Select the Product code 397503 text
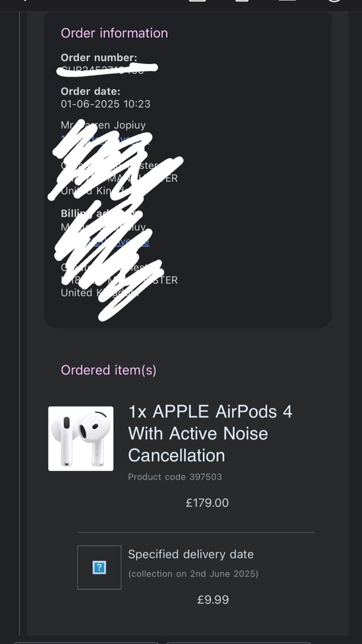Screen dimensions: 362x644 point(175,477)
